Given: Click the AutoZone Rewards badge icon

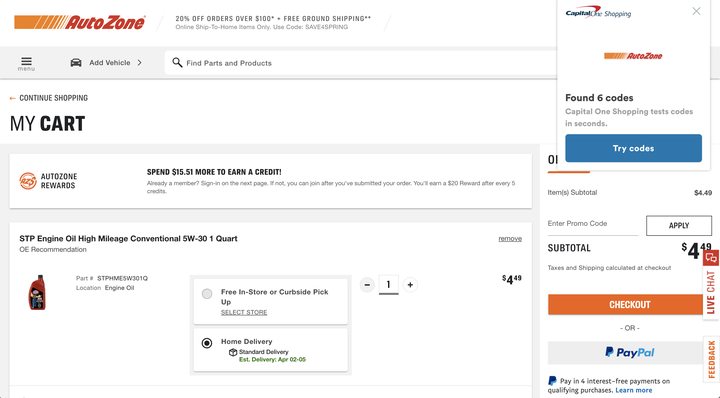Looking at the screenshot, I should pyautogui.click(x=28, y=181).
